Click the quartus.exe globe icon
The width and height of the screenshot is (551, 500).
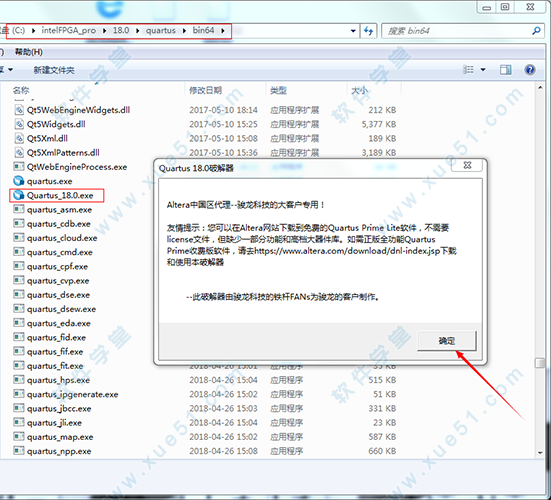pos(18,181)
